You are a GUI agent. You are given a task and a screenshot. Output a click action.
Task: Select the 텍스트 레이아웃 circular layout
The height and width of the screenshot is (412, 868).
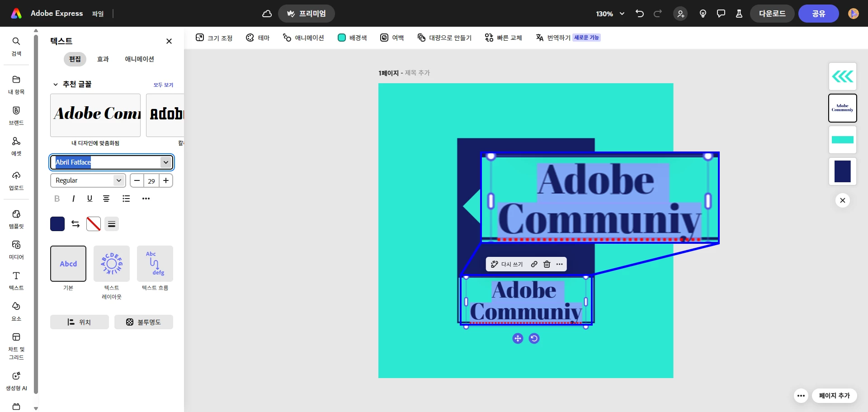[112, 264]
